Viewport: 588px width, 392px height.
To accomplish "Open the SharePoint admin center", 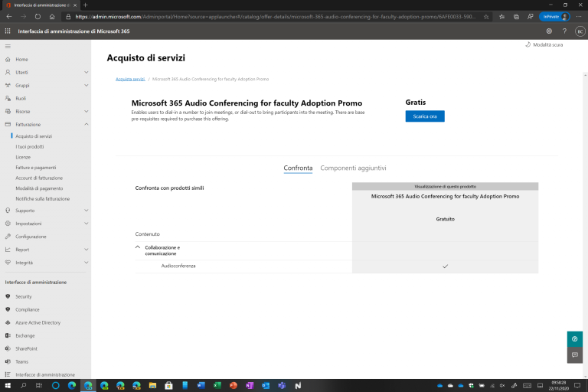I will tap(26, 348).
